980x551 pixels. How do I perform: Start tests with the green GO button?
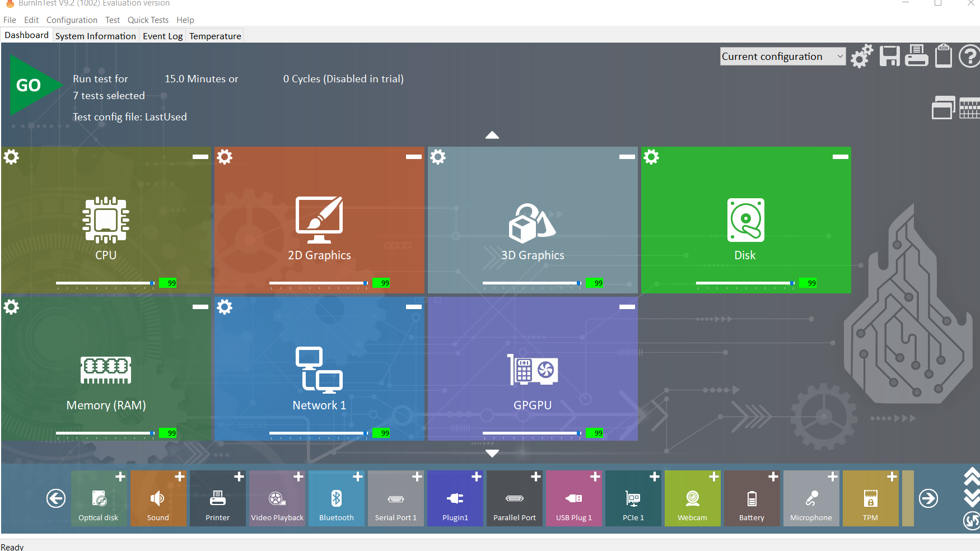[x=32, y=85]
